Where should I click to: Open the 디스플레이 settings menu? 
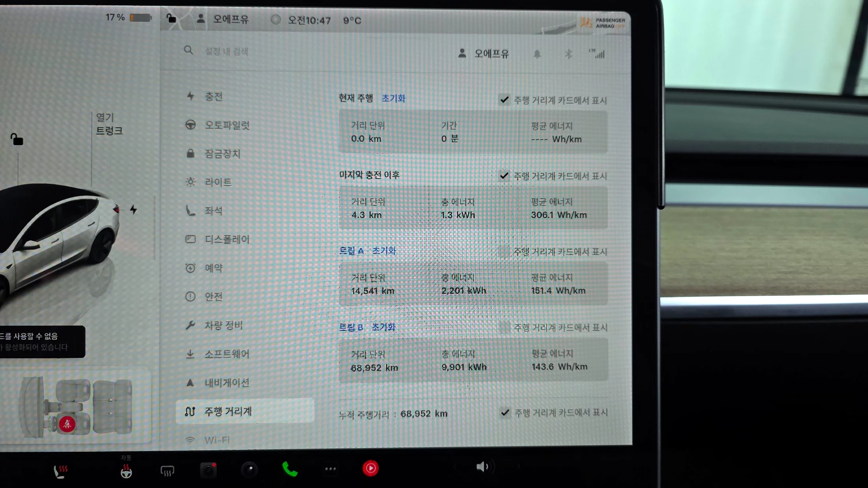(227, 239)
